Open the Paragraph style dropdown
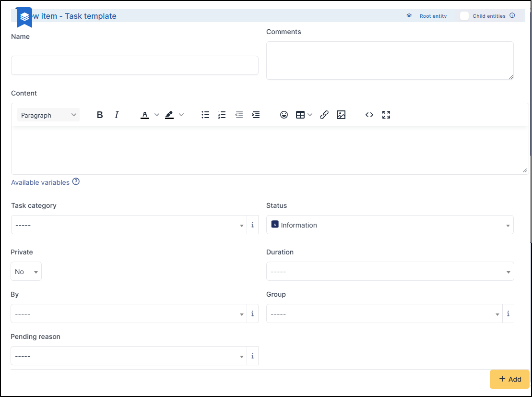532x397 pixels. click(48, 115)
